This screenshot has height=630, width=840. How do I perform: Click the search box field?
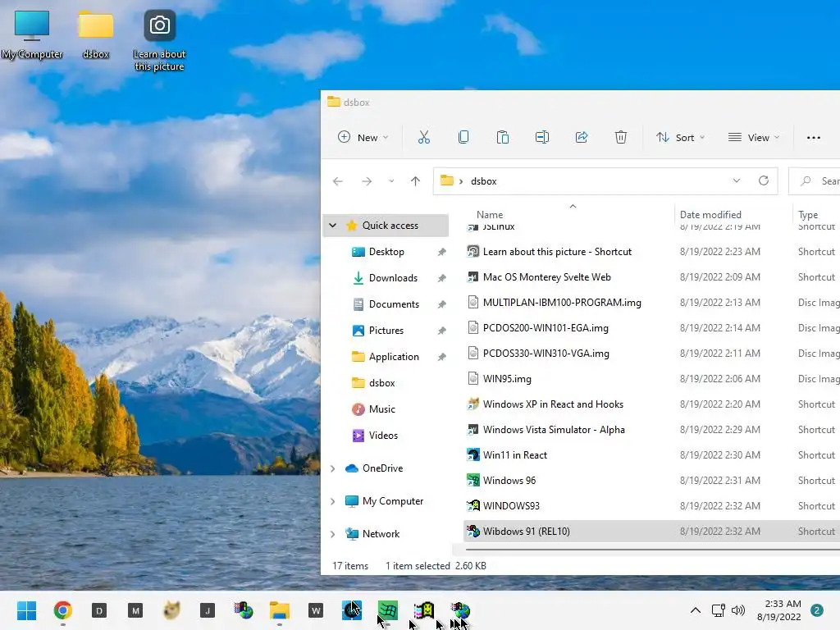[815, 181]
